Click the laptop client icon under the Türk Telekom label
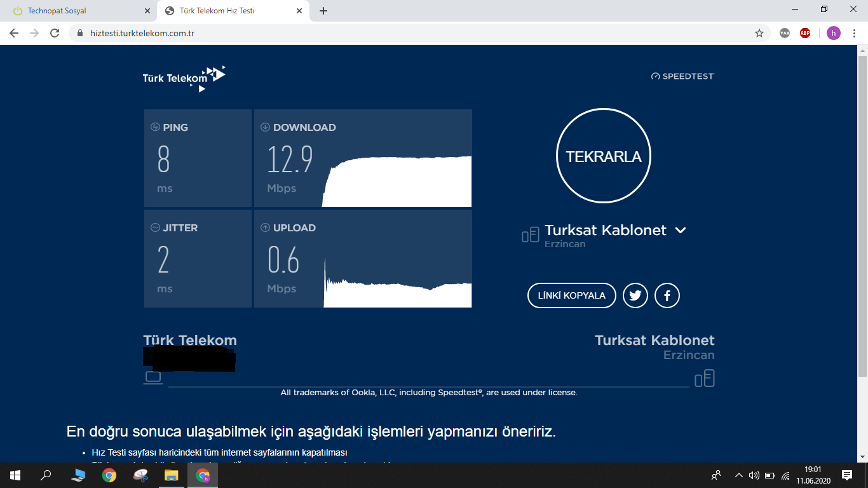 pyautogui.click(x=153, y=377)
